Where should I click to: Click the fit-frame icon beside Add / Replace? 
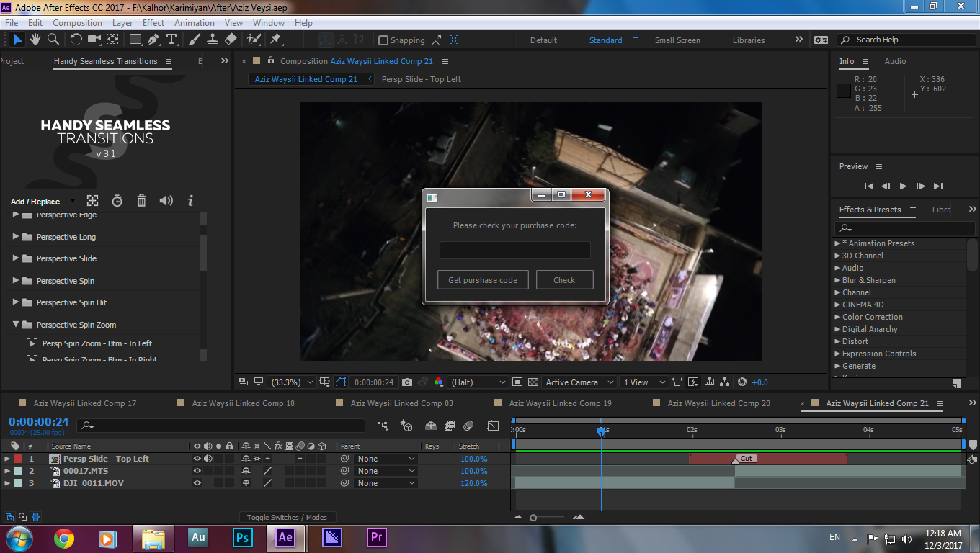(92, 201)
